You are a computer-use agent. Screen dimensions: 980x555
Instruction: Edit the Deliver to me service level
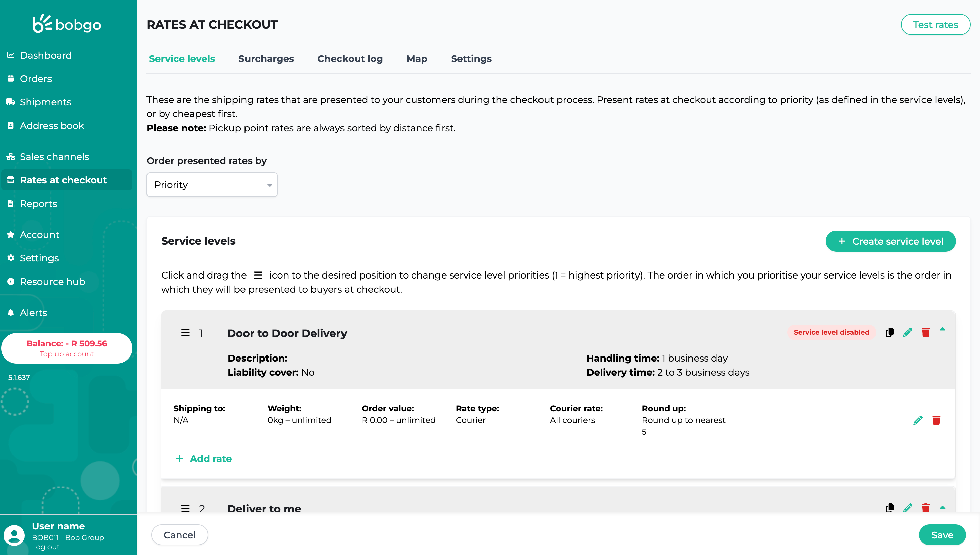908,508
